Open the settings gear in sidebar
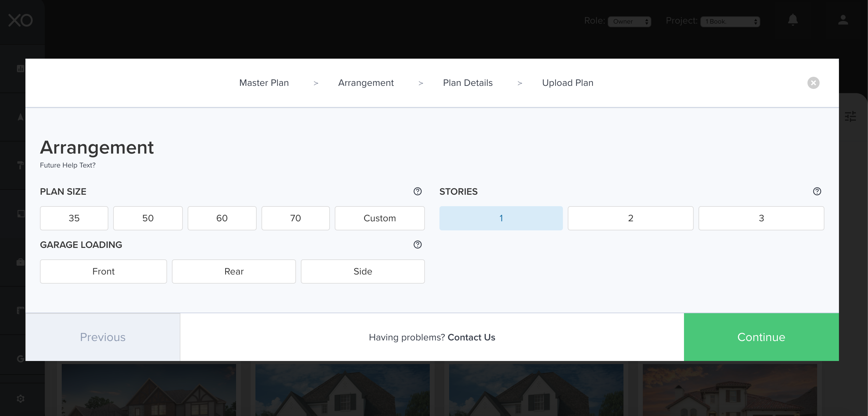868x416 pixels. tap(20, 399)
